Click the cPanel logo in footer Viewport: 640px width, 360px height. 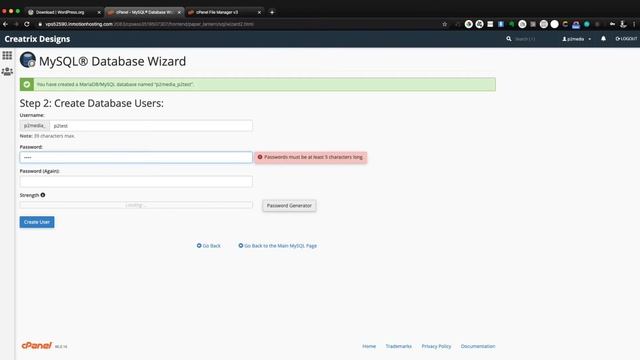[x=37, y=345]
